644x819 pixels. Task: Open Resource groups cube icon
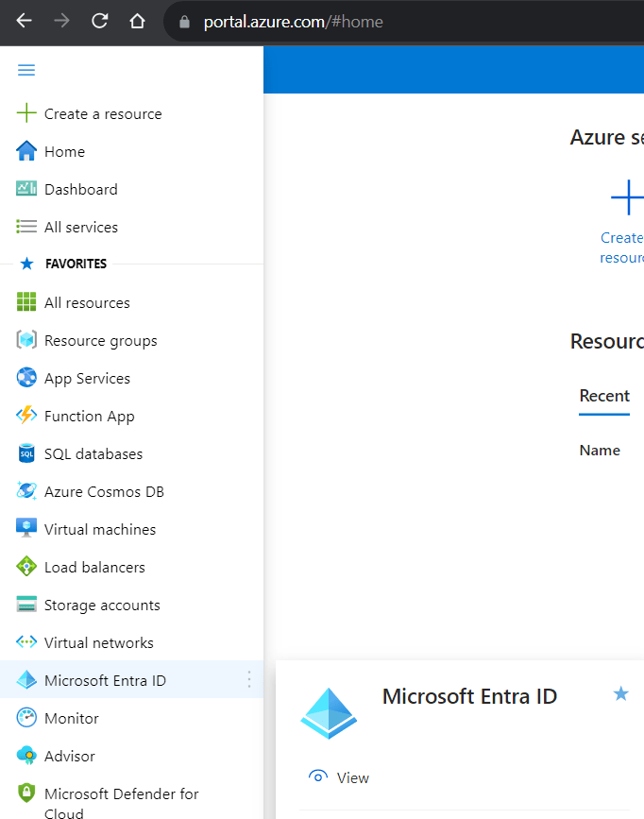[x=26, y=340]
